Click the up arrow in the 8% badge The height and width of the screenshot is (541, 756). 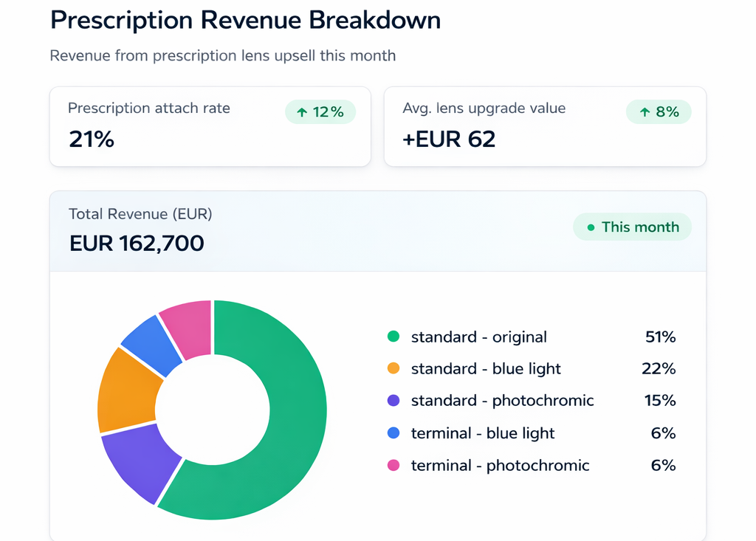(x=645, y=111)
